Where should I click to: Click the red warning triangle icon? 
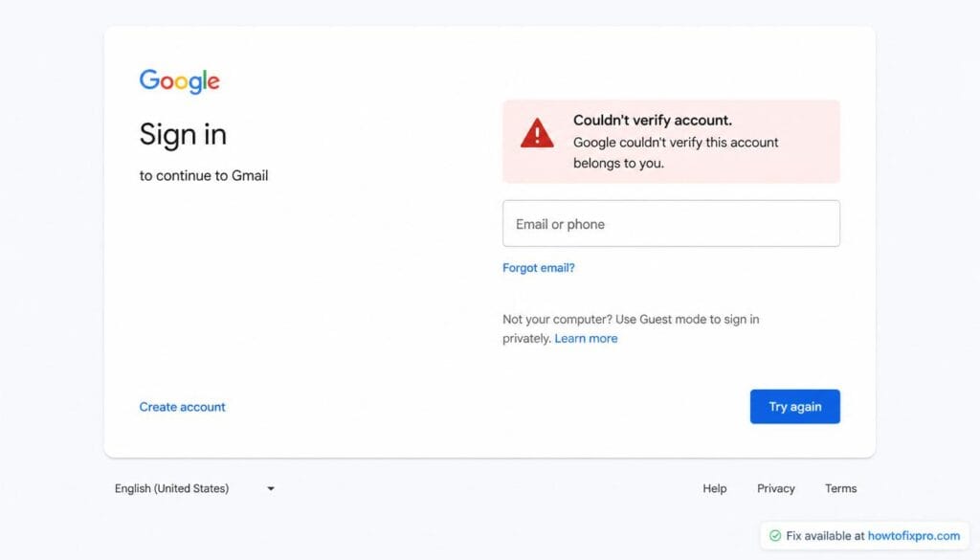pos(537,133)
